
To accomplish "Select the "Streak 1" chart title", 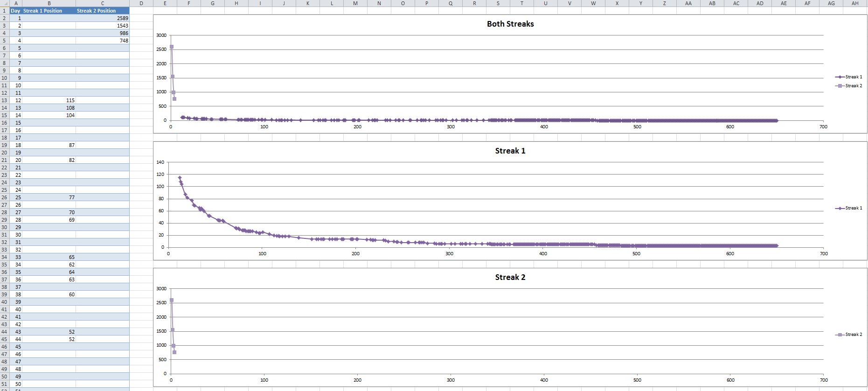I will pos(510,151).
